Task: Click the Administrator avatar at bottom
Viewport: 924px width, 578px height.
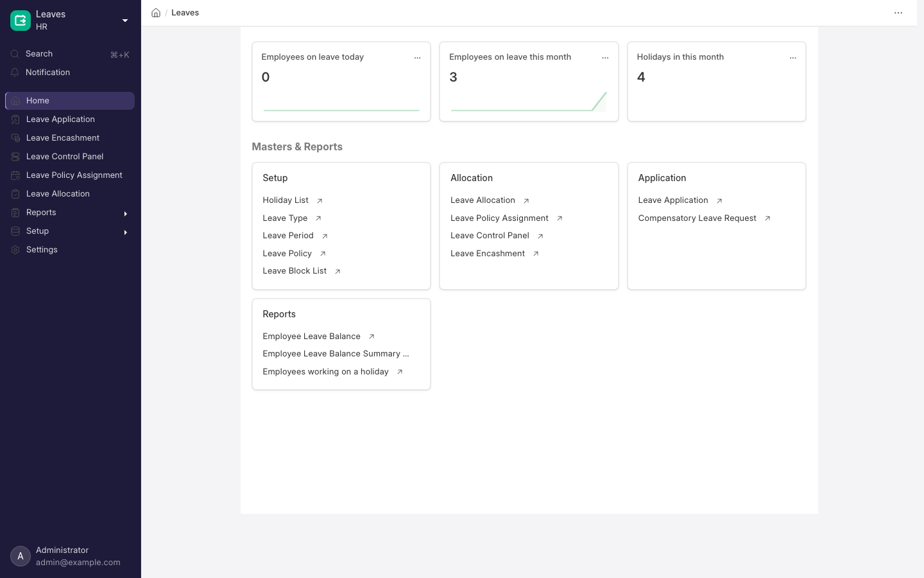Action: 21,556
